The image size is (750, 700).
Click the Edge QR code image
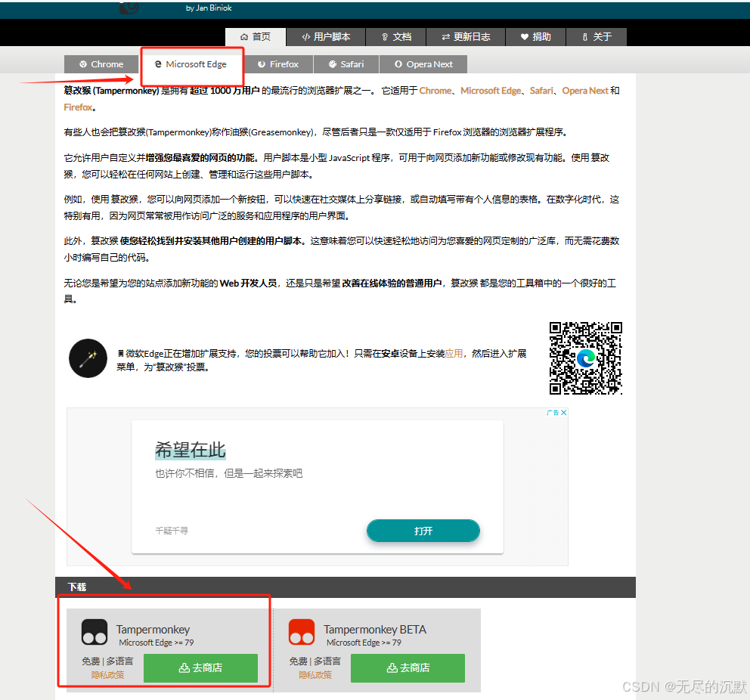click(x=585, y=358)
